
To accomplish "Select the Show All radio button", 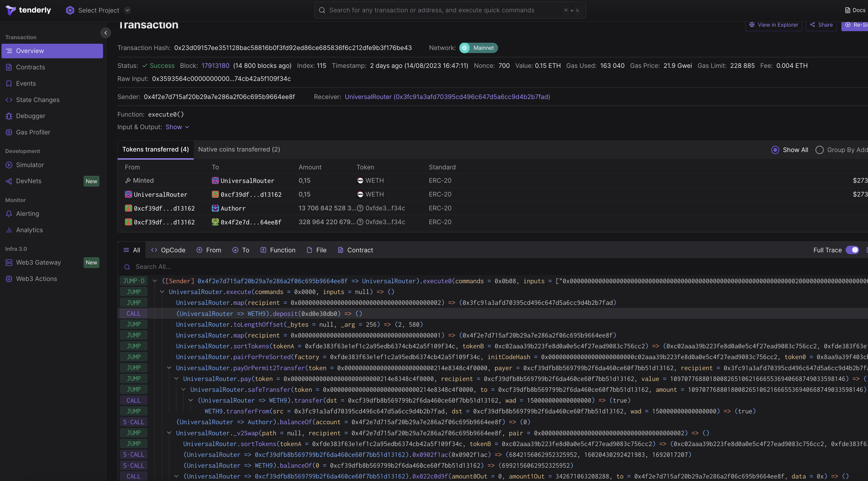I will 776,150.
